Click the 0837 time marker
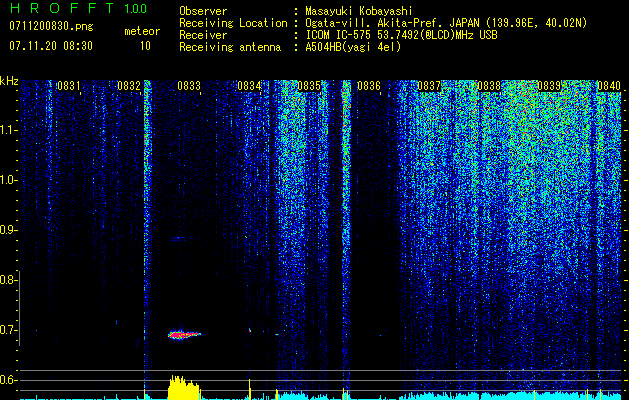 pos(429,86)
